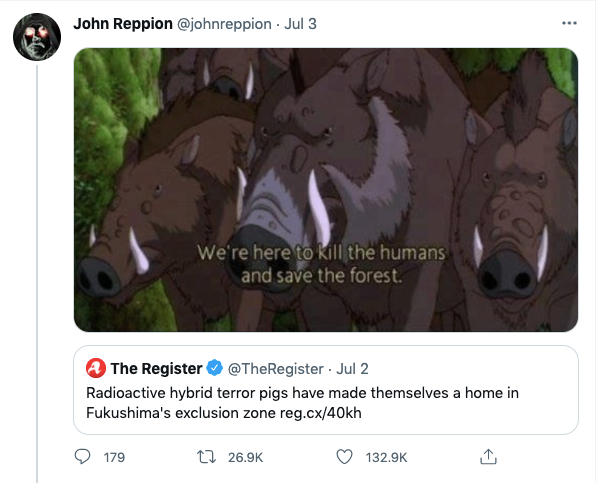Click the 132.9K likes count
This screenshot has height=483, width=597.
386,457
